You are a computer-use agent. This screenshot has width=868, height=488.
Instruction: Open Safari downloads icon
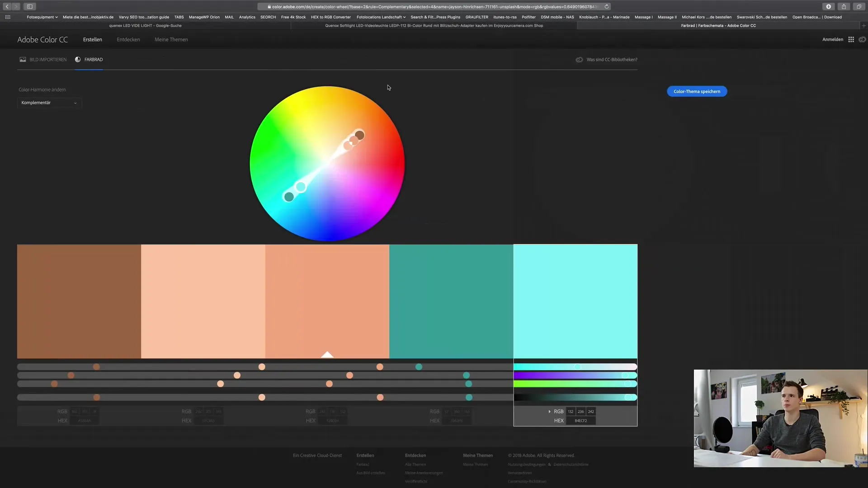click(829, 6)
